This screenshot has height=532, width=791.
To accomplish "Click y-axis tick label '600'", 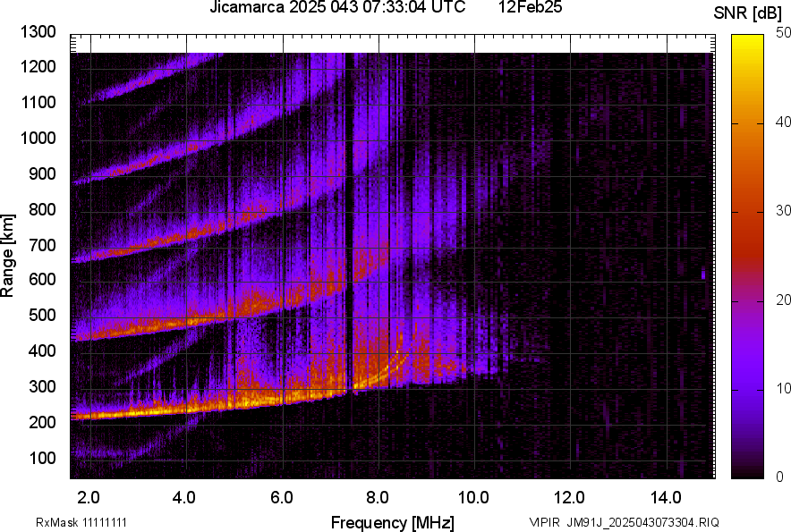I will pyautogui.click(x=42, y=280).
